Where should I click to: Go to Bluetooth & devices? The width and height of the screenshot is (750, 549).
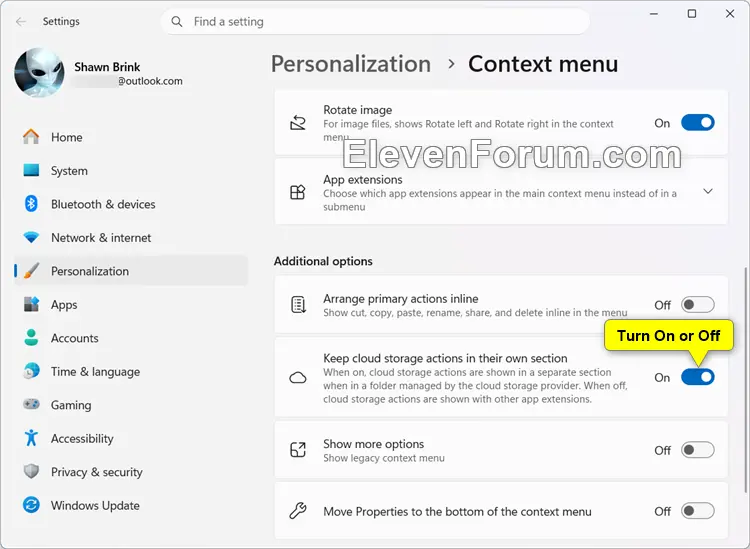[x=131, y=204]
